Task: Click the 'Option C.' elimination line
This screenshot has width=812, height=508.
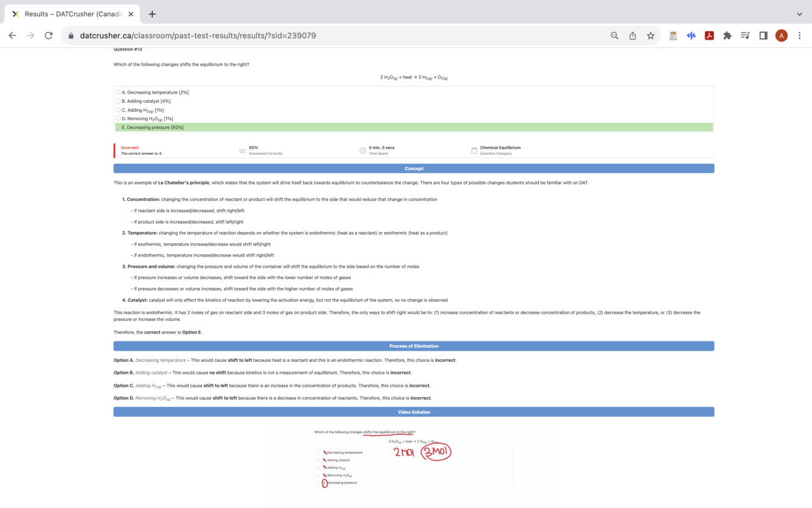Action: 271,386
